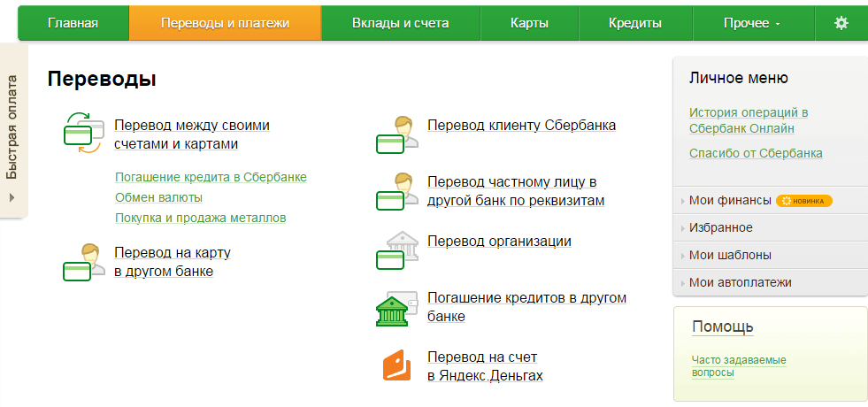
Task: Open Перевод на счет в Яндекс.Деньгах link
Action: coord(485,366)
